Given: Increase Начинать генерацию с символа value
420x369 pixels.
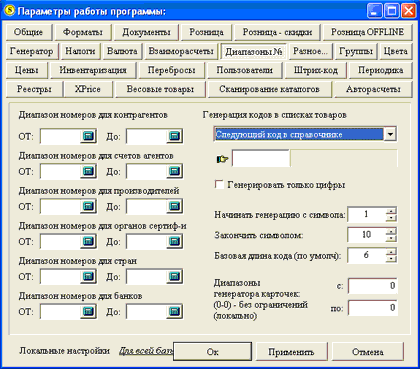Looking at the screenshot, I should point(391,210).
